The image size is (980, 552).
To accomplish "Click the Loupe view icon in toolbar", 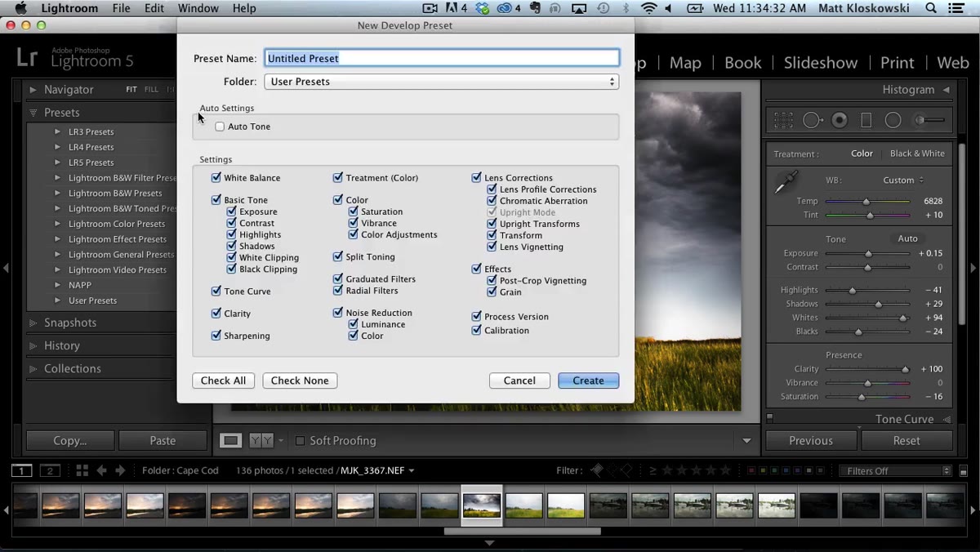I will coord(231,440).
